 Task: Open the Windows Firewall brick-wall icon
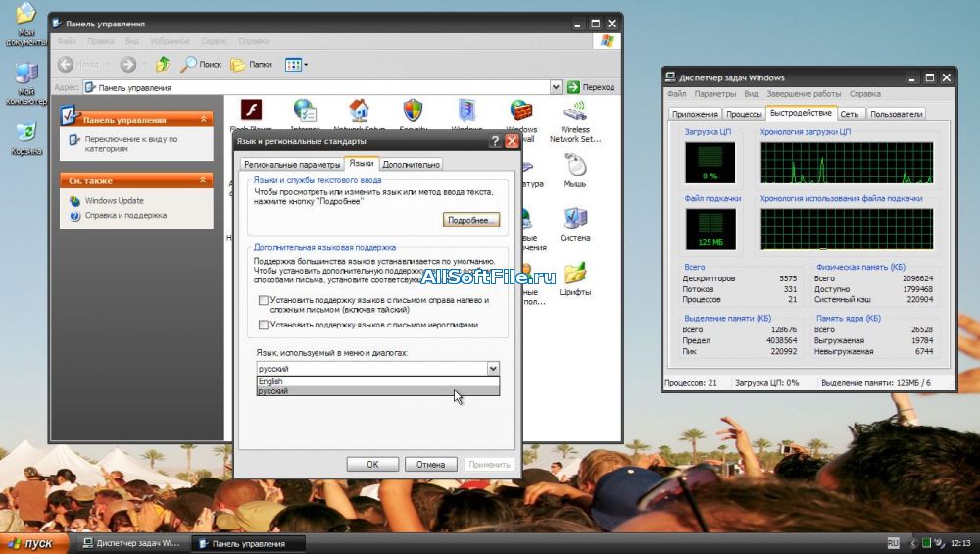tap(520, 110)
